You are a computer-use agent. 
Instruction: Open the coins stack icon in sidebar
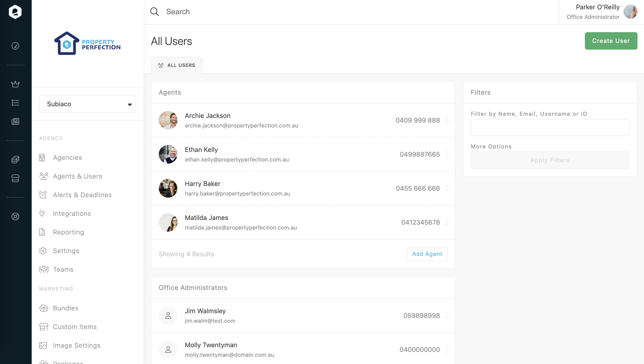(15, 159)
